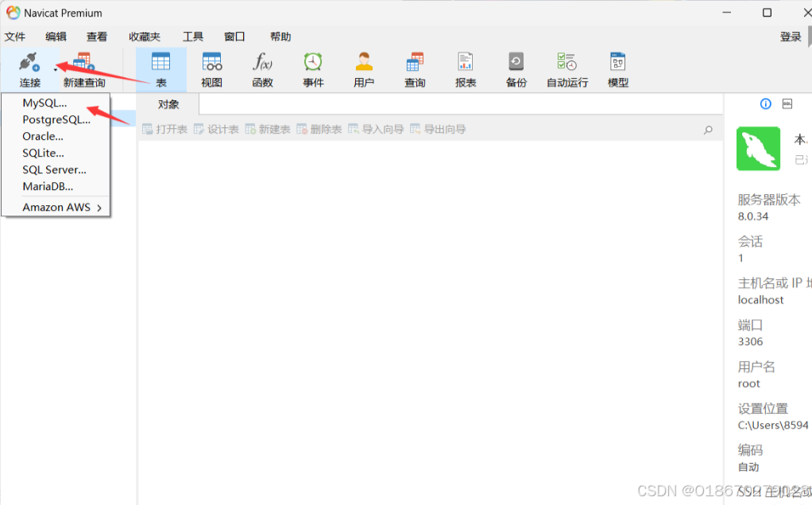Minimize the Navicat Premium window
This screenshot has width=812, height=505.
tap(726, 13)
